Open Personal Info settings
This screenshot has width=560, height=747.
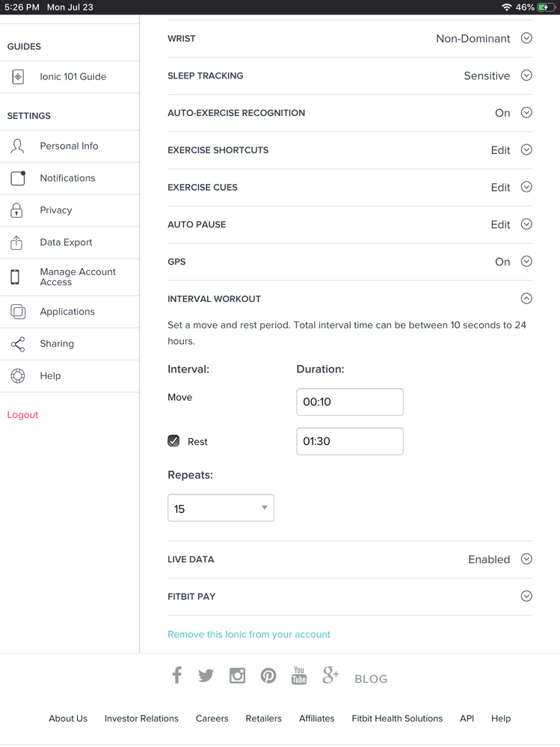(x=69, y=147)
